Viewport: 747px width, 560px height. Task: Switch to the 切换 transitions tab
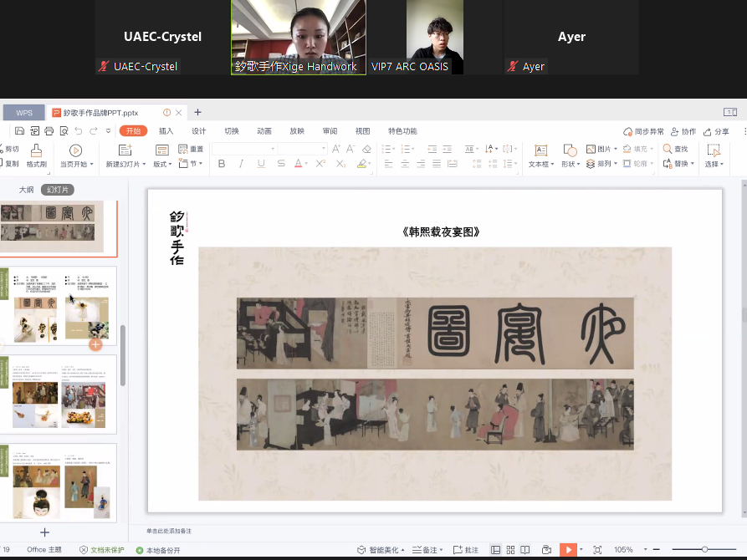[232, 131]
